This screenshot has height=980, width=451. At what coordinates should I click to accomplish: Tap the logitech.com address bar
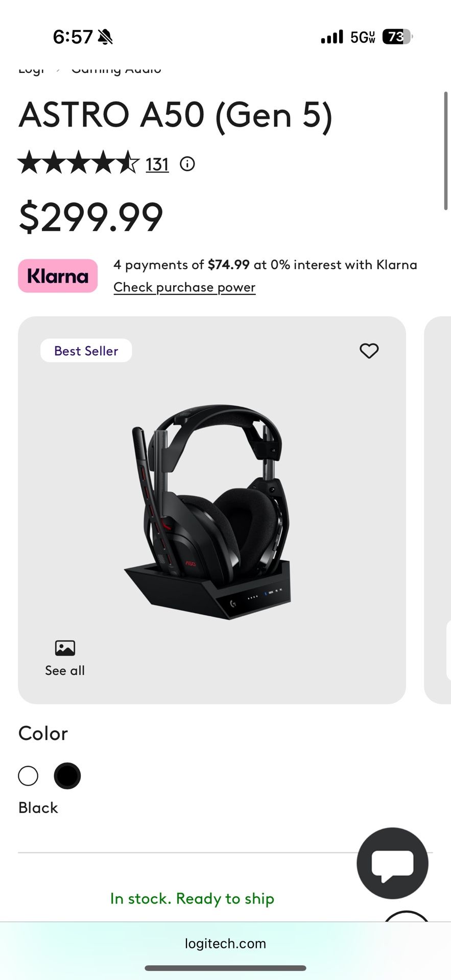pyautogui.click(x=225, y=943)
